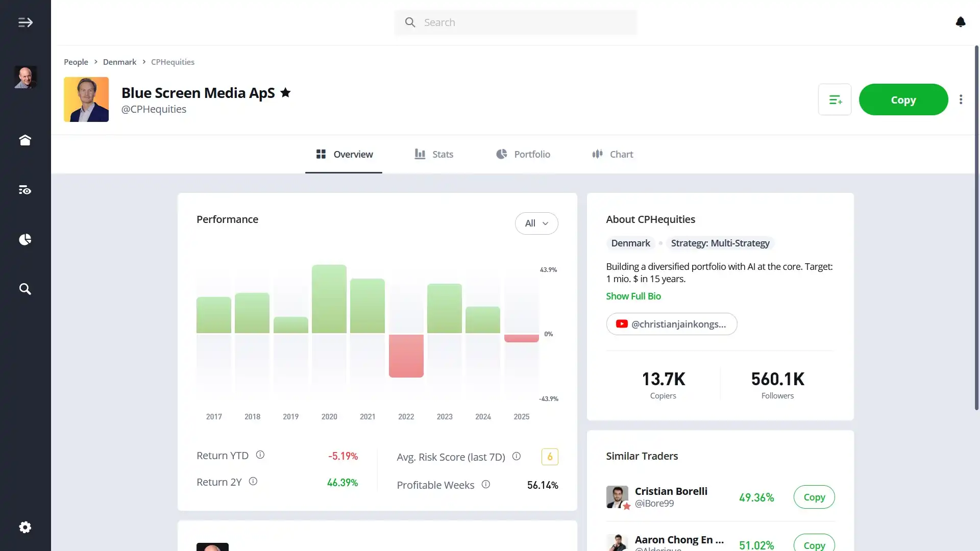Open the Portfolio pie sidebar icon
Viewport: 980px width, 551px height.
point(25,239)
